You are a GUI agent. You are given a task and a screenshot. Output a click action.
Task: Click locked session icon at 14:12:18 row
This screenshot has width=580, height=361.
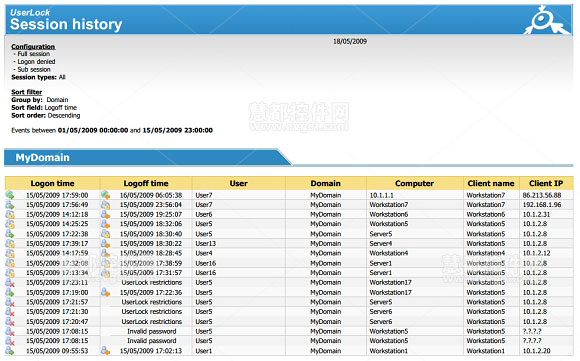point(10,215)
